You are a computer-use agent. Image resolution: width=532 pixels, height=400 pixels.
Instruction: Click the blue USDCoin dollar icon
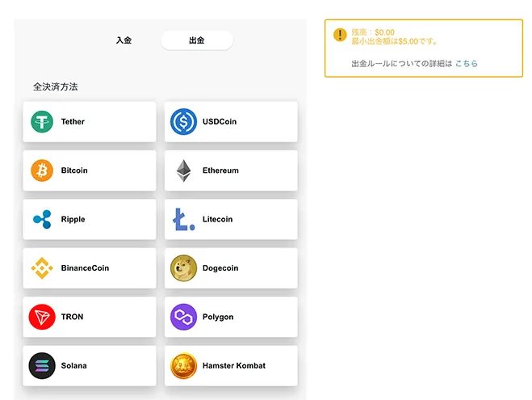[183, 121]
